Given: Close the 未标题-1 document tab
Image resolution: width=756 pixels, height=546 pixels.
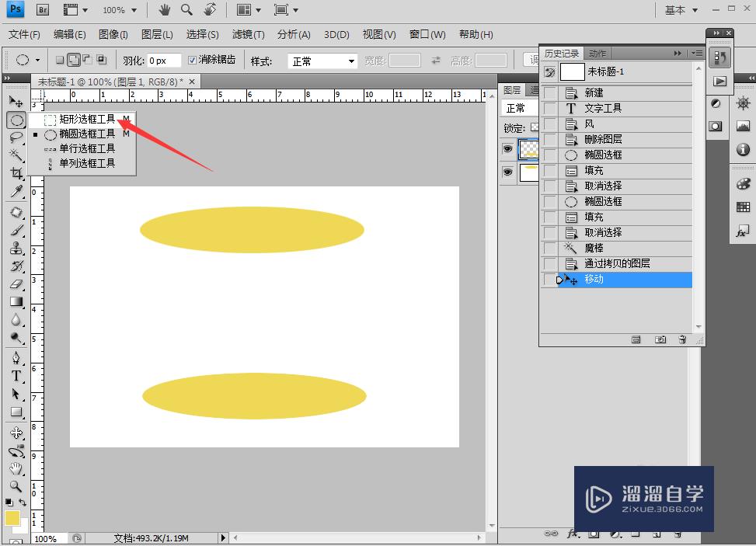Looking at the screenshot, I should coord(192,82).
